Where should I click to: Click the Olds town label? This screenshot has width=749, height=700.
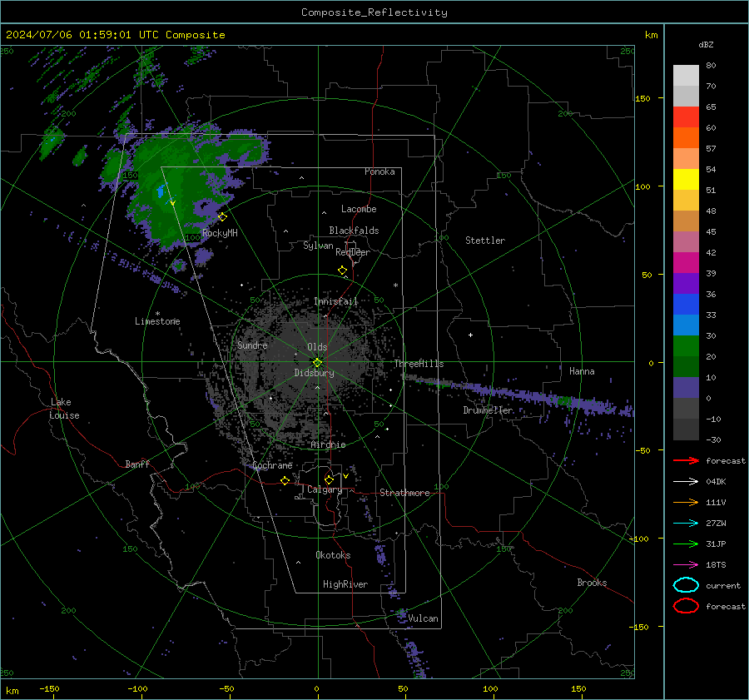click(x=317, y=347)
